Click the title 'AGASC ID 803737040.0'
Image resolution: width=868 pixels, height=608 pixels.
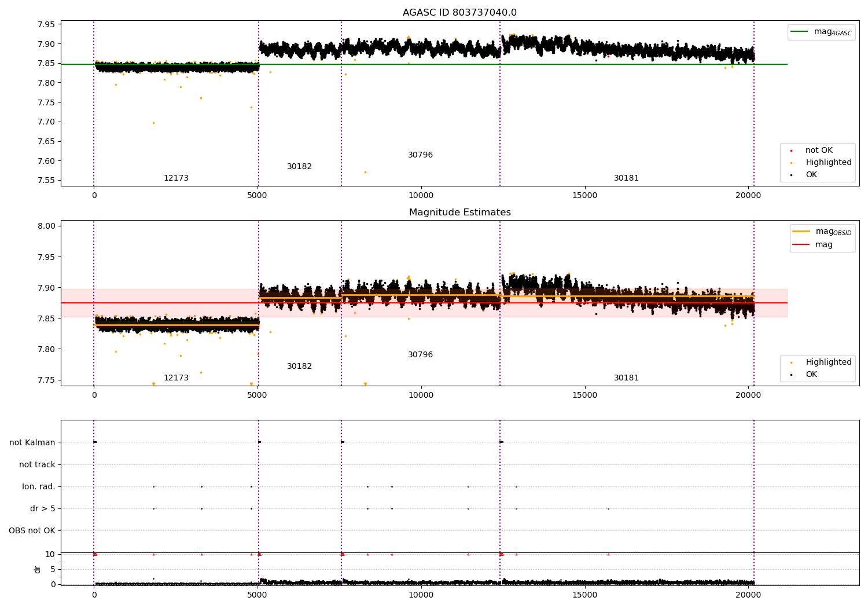(459, 13)
